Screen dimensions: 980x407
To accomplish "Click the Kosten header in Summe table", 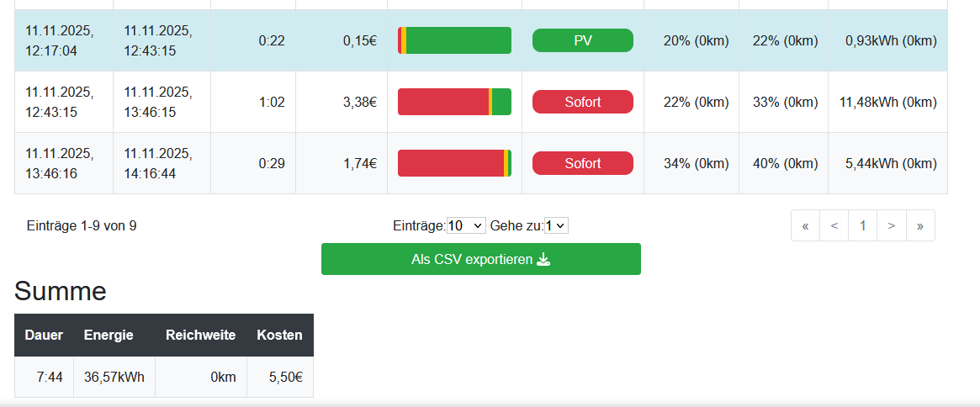I will click(279, 335).
